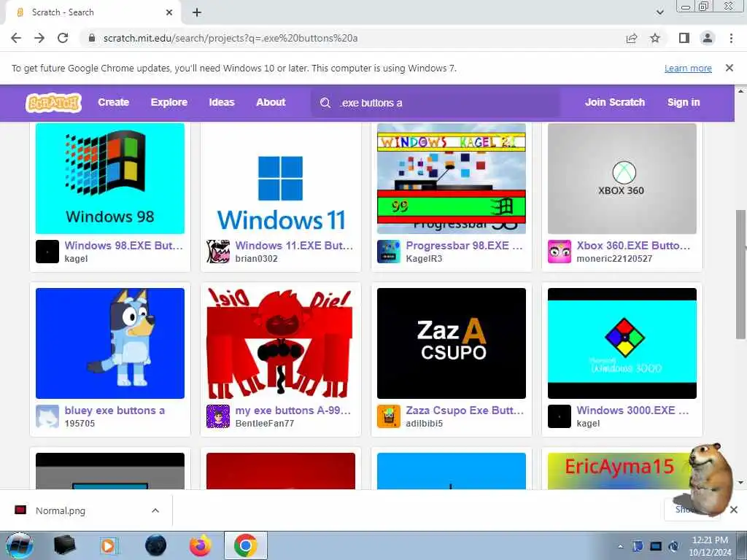Click the browser forward arrow

pos(39,38)
